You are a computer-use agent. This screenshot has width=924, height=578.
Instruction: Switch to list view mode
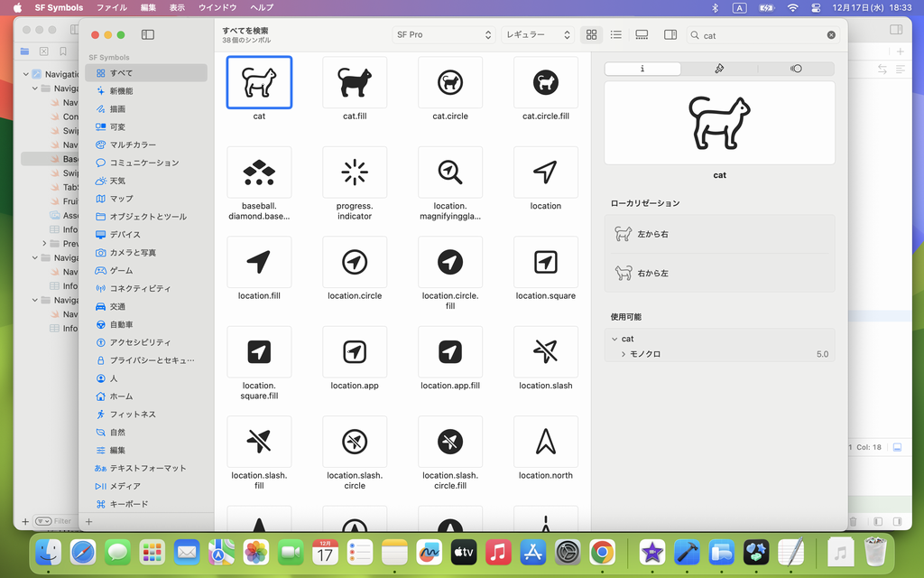616,35
